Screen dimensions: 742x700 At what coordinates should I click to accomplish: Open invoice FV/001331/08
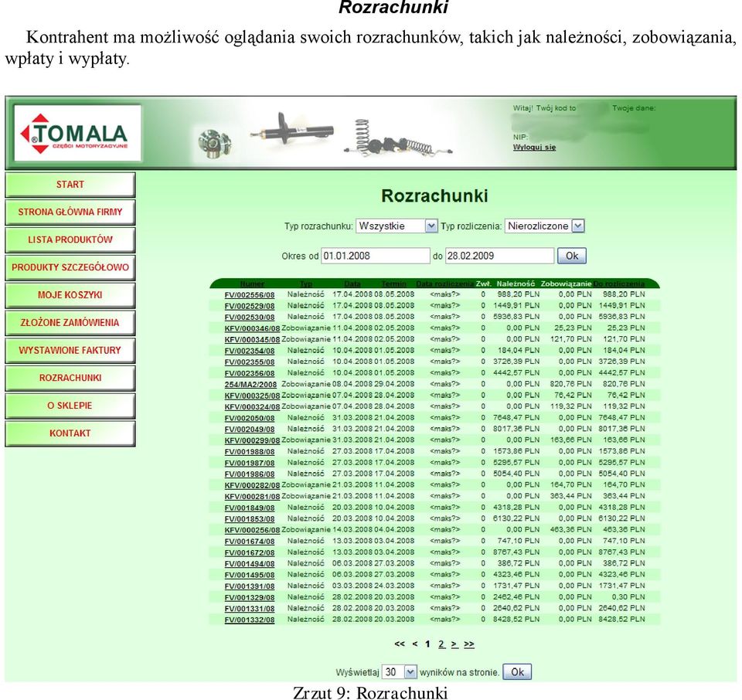point(250,609)
